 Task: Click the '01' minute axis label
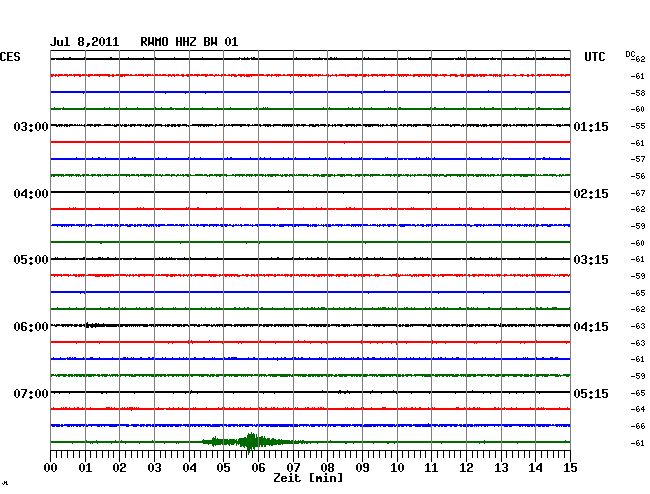point(85,468)
